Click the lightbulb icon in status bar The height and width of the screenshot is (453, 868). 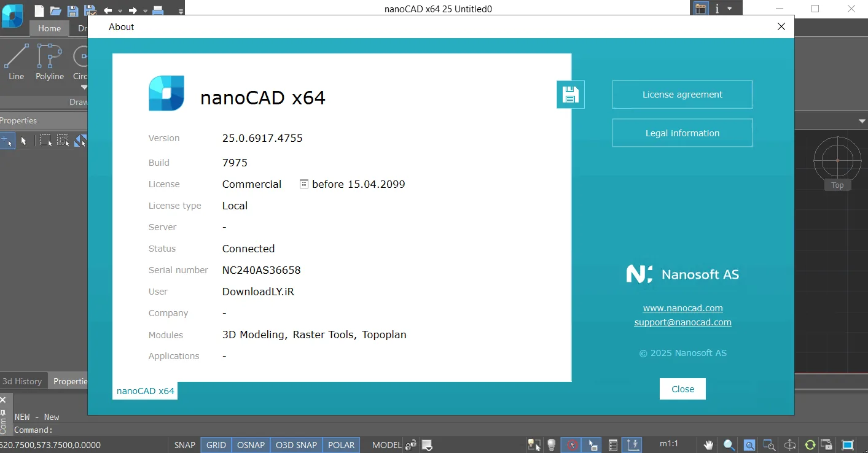coord(552,445)
